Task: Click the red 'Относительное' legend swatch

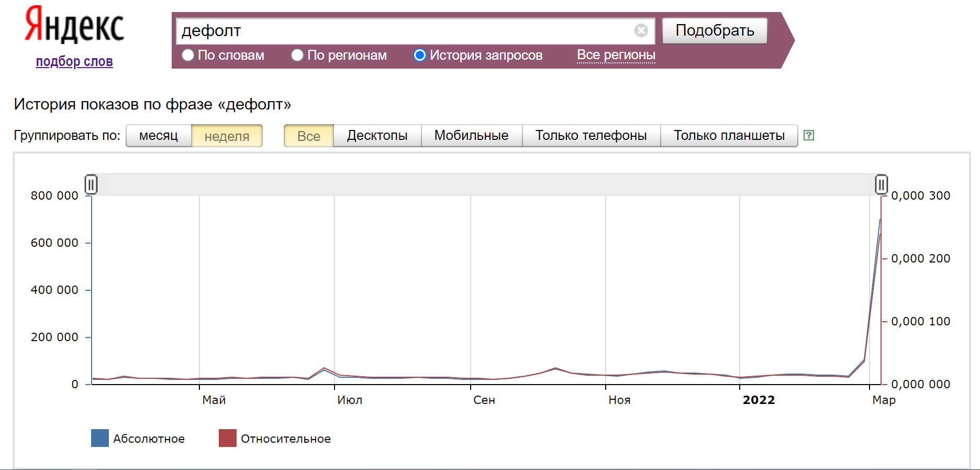Action: click(228, 438)
